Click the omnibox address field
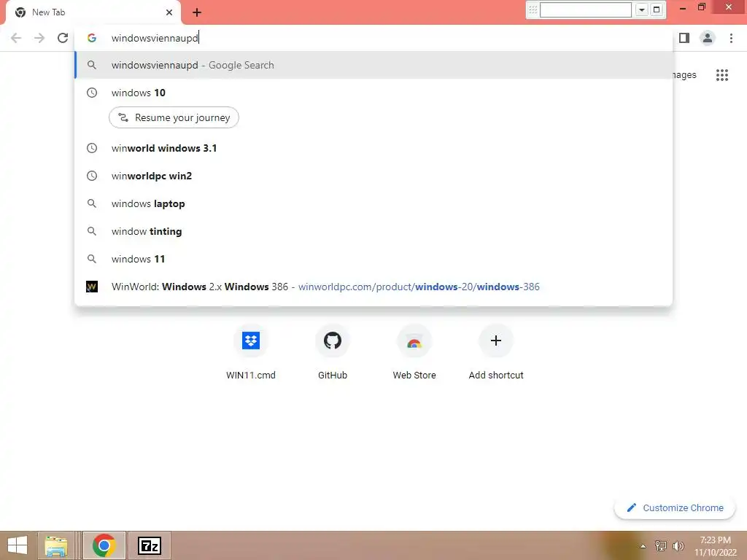747x560 pixels. coord(374,38)
